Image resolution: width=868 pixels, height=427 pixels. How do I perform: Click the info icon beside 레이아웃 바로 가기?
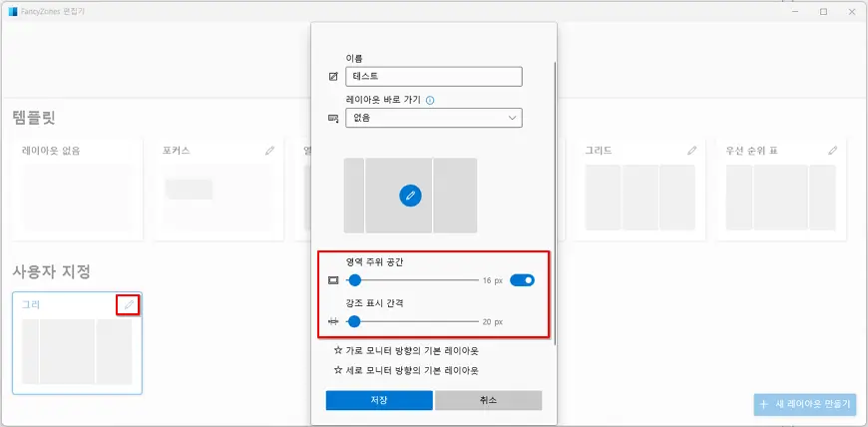(430, 100)
